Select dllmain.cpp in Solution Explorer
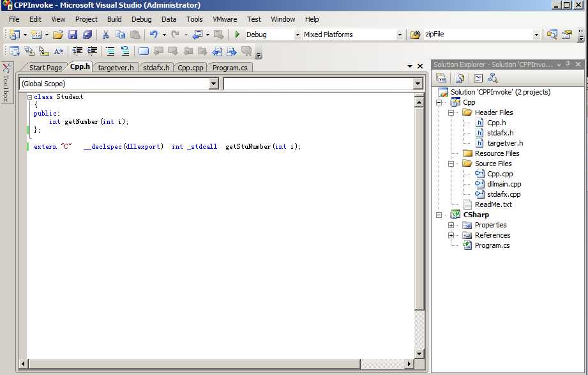Image resolution: width=588 pixels, height=375 pixels. pos(504,184)
